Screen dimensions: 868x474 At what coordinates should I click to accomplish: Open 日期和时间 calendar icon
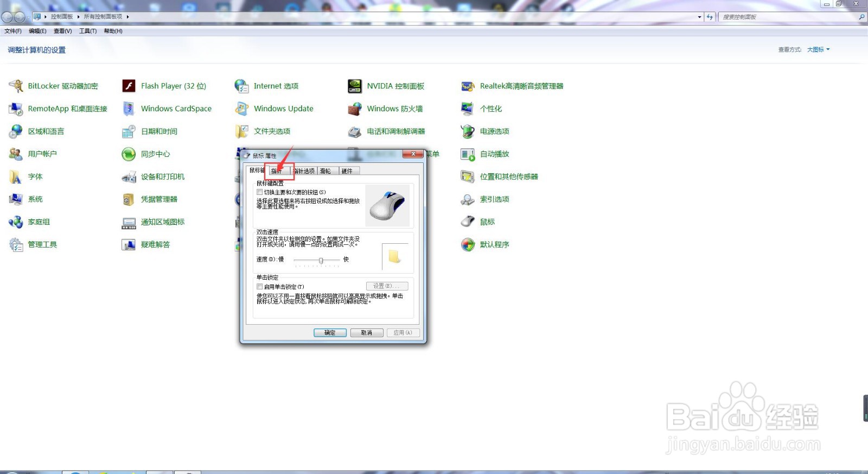(x=129, y=131)
